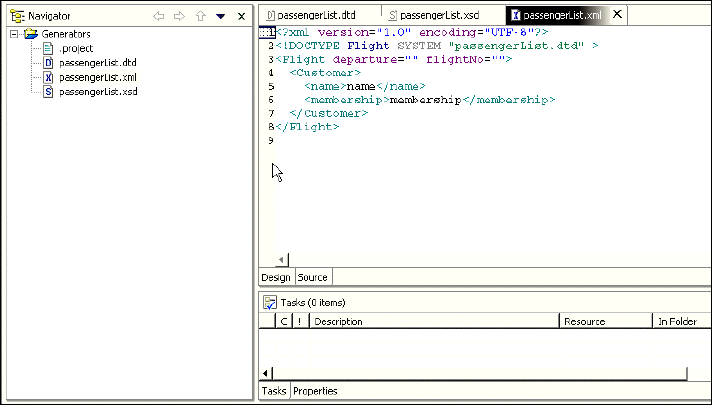Click the Navigator up arrow icon
Viewport: 712px width, 405px height.
(x=201, y=16)
